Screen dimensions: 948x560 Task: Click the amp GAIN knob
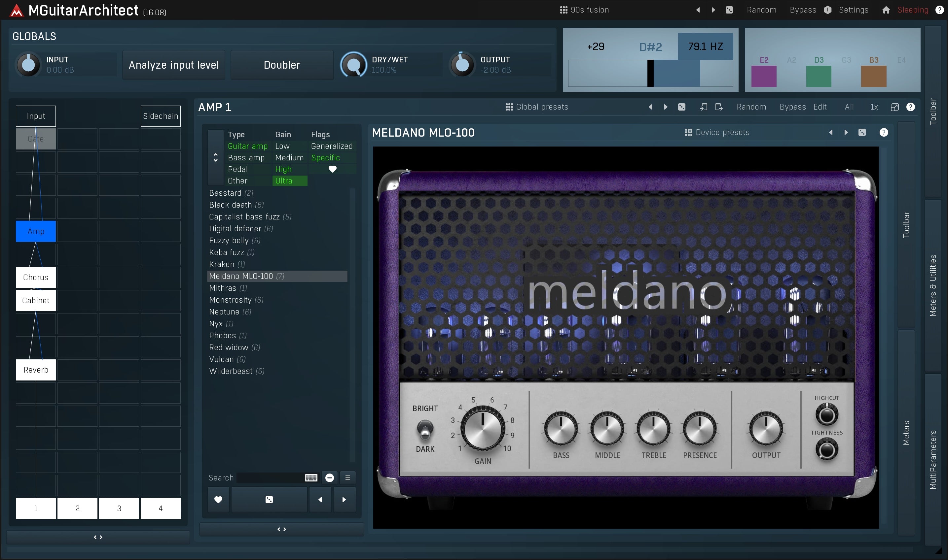pyautogui.click(x=482, y=429)
